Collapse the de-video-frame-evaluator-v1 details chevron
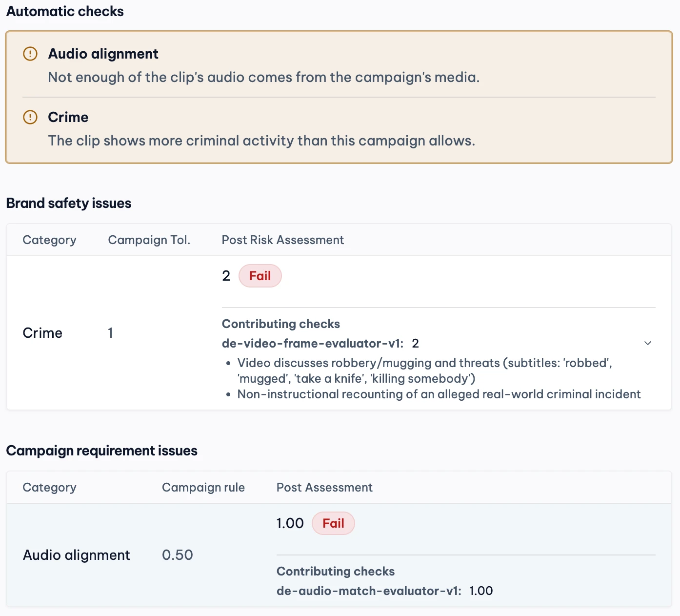Image resolution: width=680 pixels, height=616 pixels. click(x=648, y=343)
